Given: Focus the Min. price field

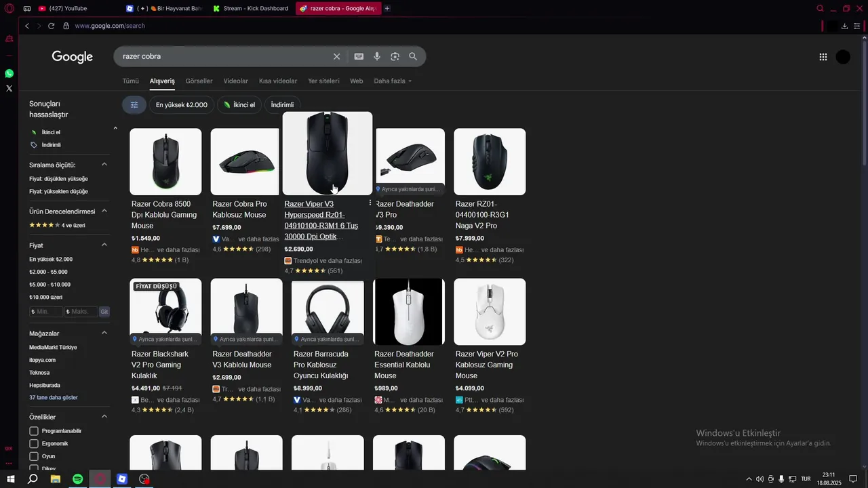Looking at the screenshot, I should (x=46, y=312).
